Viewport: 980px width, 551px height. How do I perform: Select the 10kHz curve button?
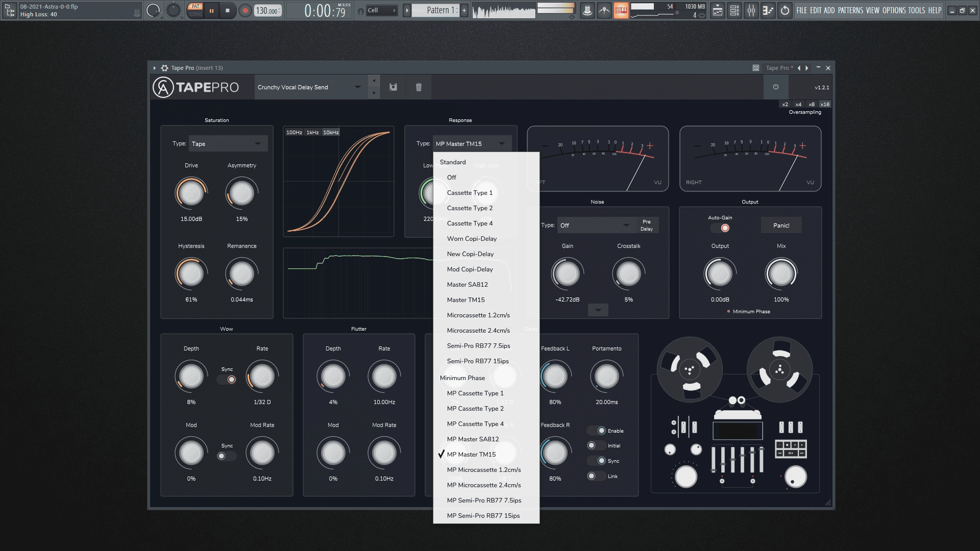(331, 133)
